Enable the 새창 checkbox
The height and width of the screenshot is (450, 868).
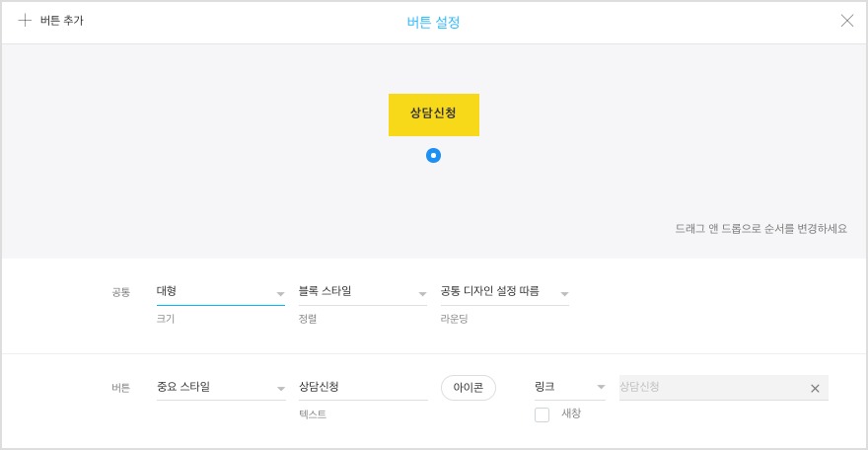coord(542,414)
